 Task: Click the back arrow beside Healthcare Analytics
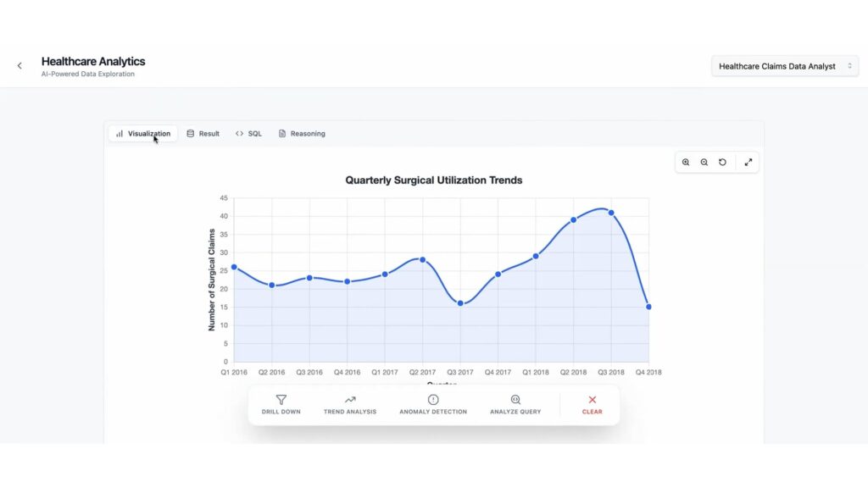click(x=19, y=65)
